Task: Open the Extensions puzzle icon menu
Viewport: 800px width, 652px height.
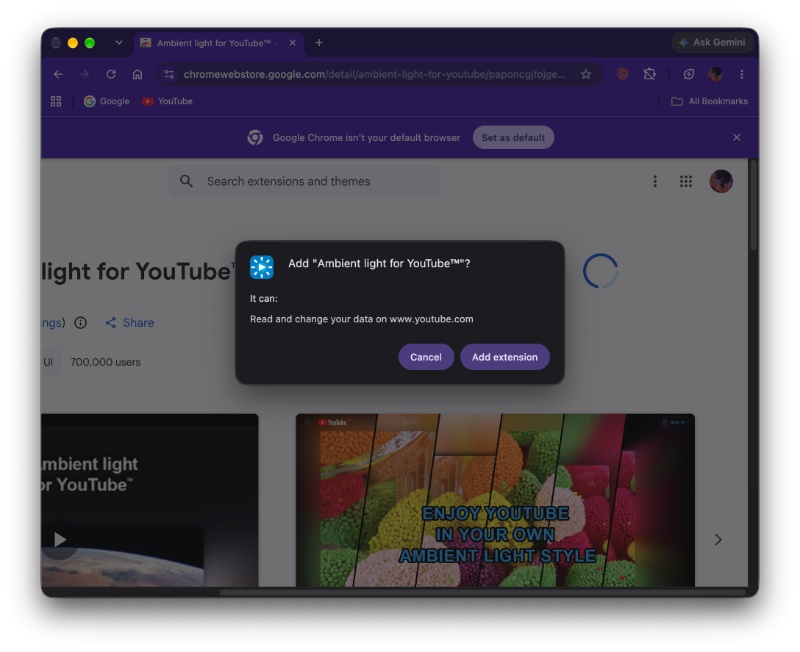Action: [649, 74]
